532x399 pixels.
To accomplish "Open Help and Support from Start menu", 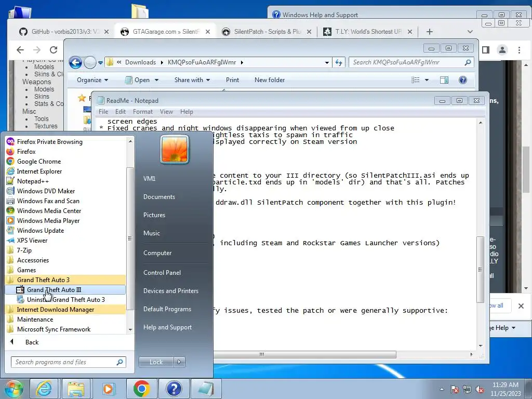I will tap(167, 327).
